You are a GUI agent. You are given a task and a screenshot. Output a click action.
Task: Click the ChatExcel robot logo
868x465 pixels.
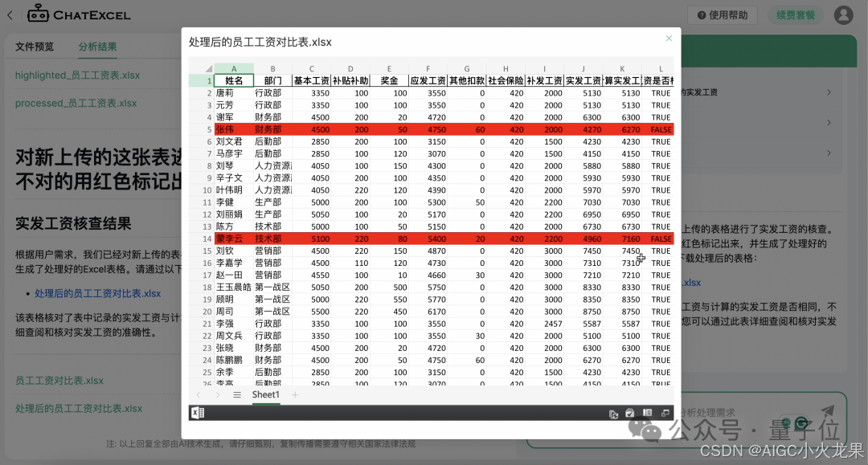tap(38, 14)
